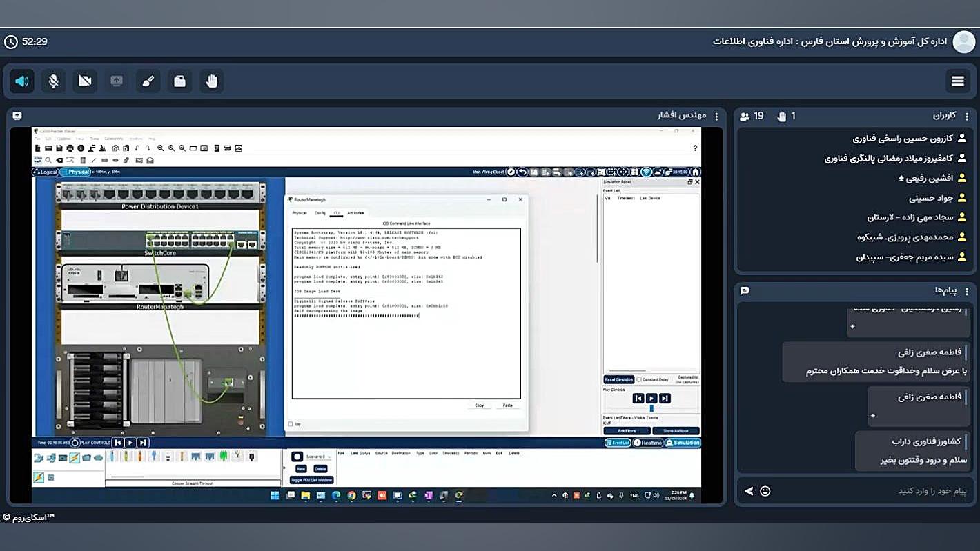Viewport: 980px width, 551px height.
Task: Raise hand in the webinar
Action: tap(212, 81)
